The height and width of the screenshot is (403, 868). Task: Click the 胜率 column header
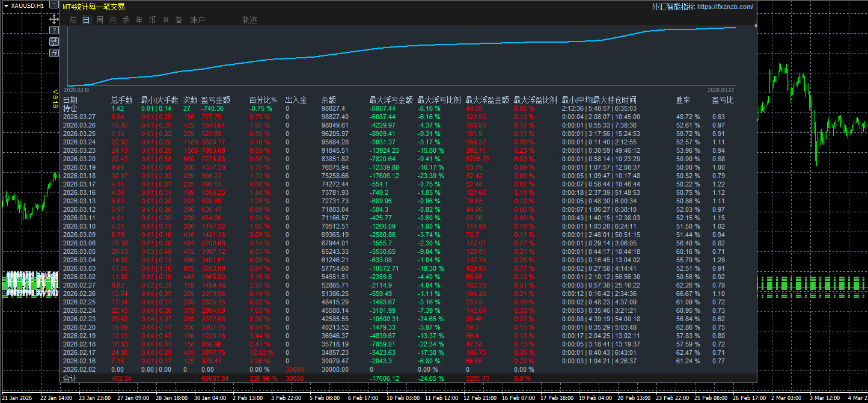pos(683,100)
